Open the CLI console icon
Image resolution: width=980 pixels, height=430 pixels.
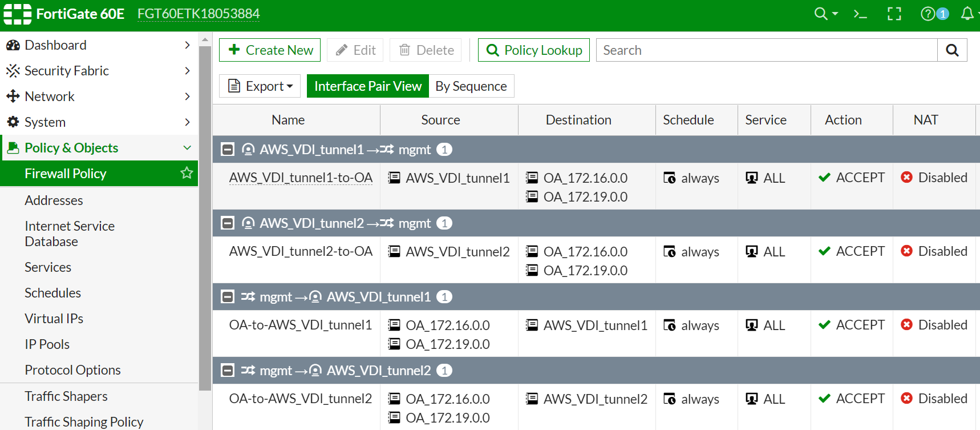coord(860,14)
